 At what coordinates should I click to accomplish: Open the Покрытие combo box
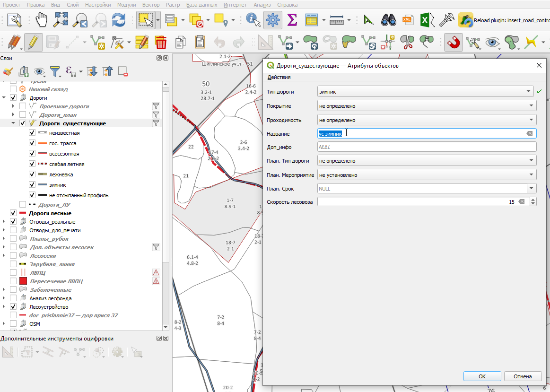427,106
